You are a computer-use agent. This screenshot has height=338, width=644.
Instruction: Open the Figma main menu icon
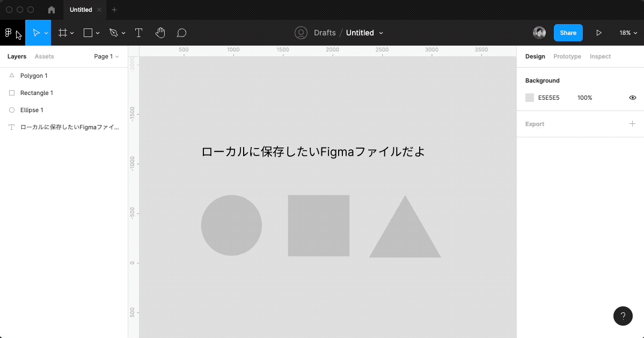(9, 33)
